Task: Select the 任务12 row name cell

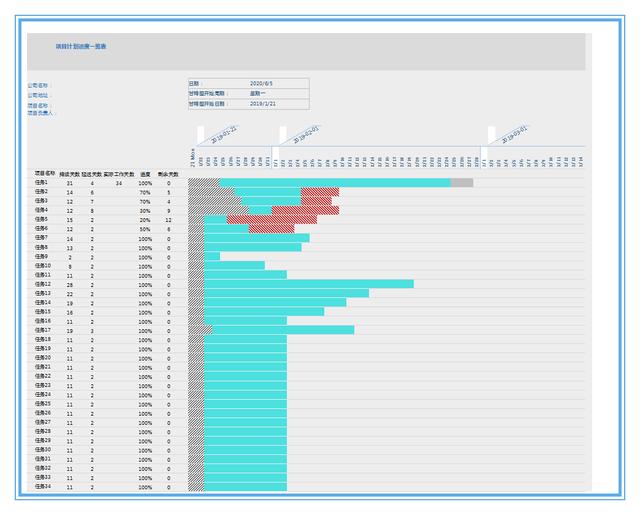Action: 43,284
